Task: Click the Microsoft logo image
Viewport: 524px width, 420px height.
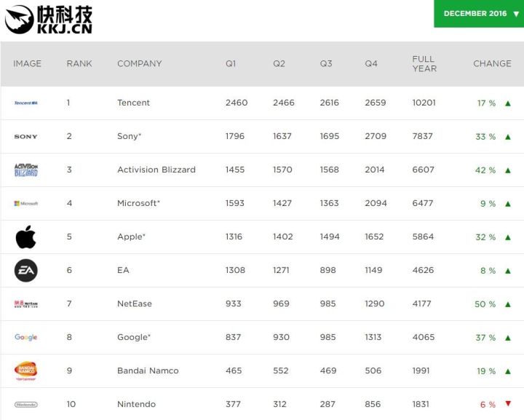Action: click(x=26, y=203)
